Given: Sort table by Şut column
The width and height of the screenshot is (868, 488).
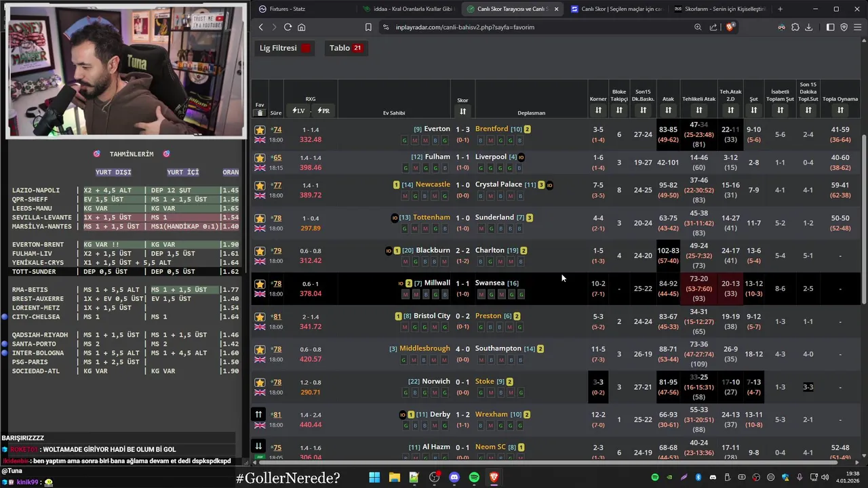Looking at the screenshot, I should click(x=753, y=110).
